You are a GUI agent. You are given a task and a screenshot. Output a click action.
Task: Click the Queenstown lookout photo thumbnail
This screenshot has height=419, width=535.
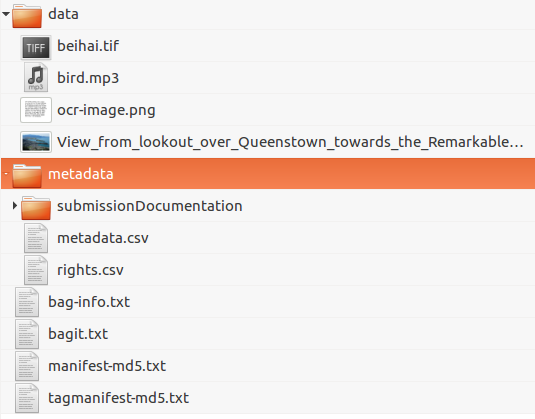point(36,142)
